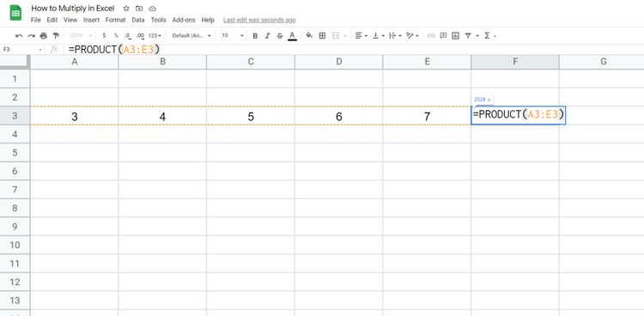Open 'Last edit was seconds ago' link

[259, 20]
